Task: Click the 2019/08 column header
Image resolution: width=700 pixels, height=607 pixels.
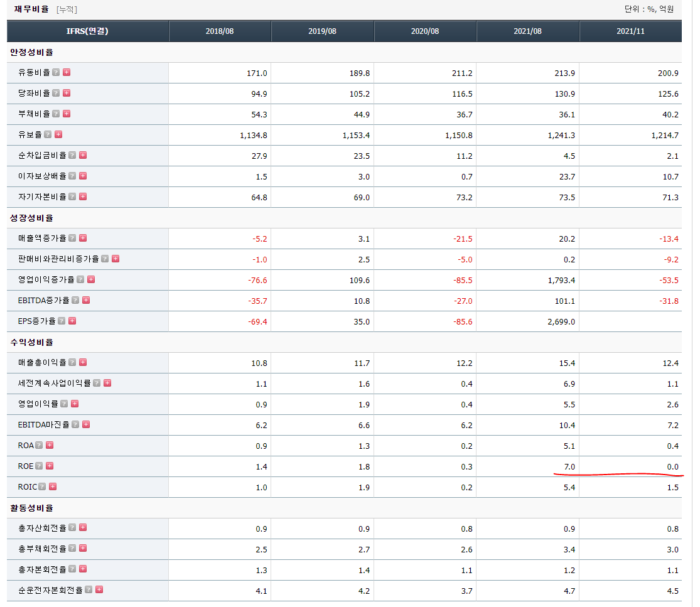Action: click(x=322, y=31)
